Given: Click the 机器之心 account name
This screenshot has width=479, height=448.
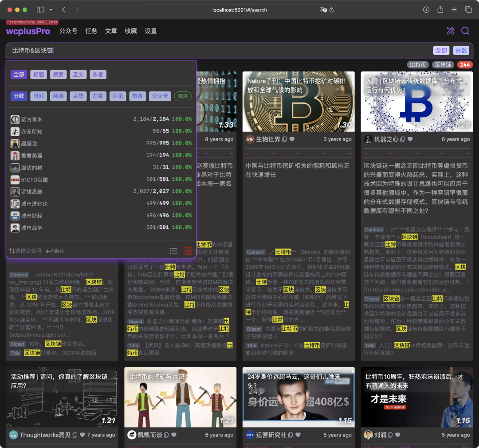Looking at the screenshot, I should pos(386,139).
